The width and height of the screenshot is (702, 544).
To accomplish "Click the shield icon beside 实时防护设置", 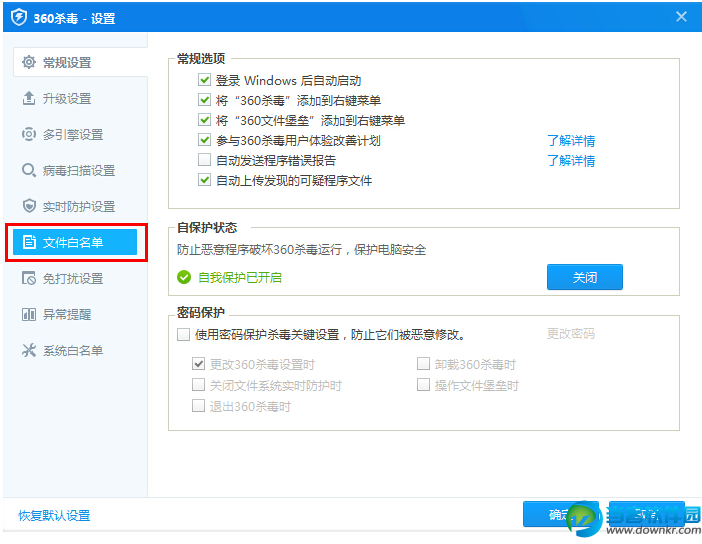I will 29,206.
